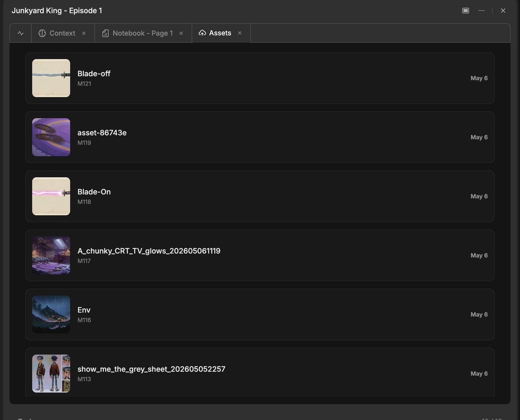
Task: Open the Env landscape thumbnail
Action: [51, 314]
